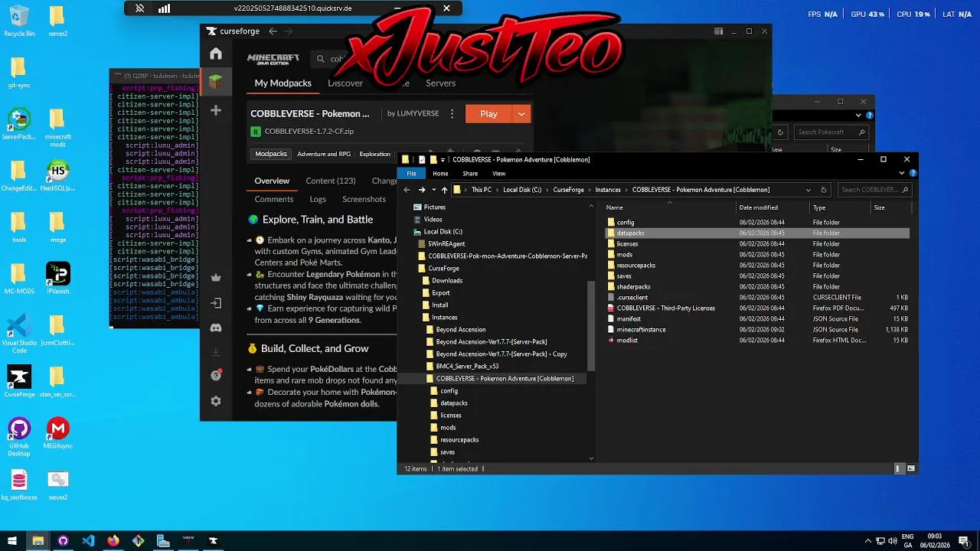Open the Explorer Home ribbon tab

[440, 174]
